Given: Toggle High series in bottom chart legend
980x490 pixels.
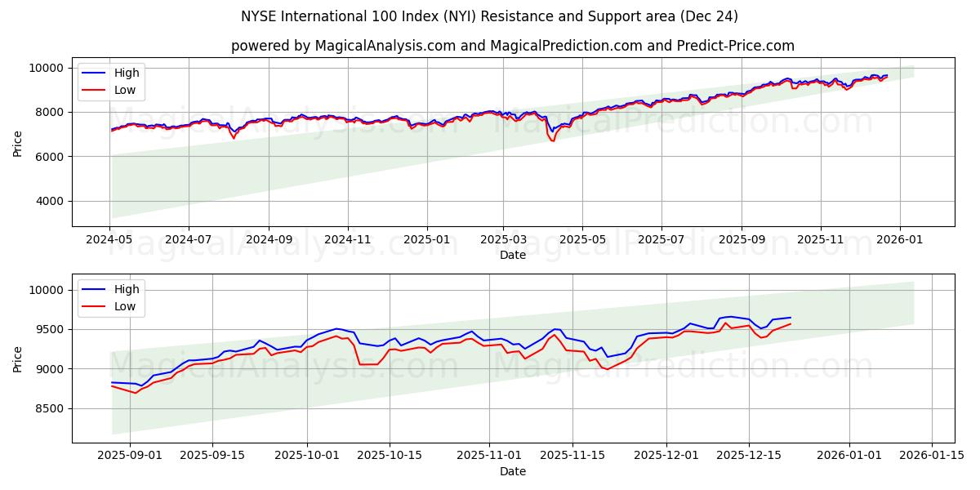Looking at the screenshot, I should point(127,288).
